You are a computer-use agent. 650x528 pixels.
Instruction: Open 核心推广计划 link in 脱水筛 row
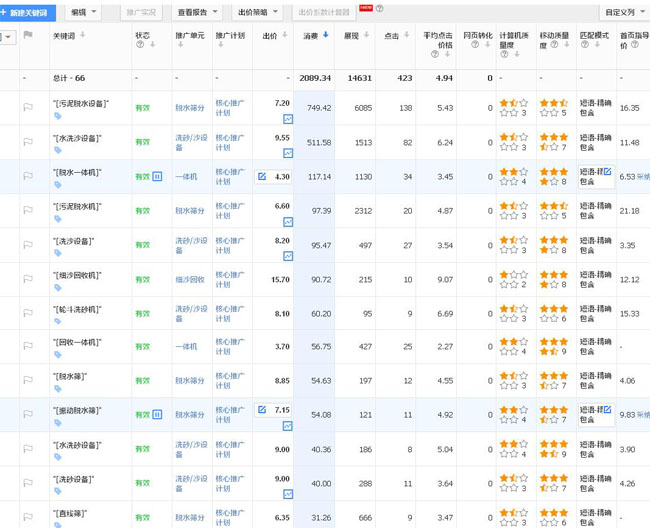[230, 380]
